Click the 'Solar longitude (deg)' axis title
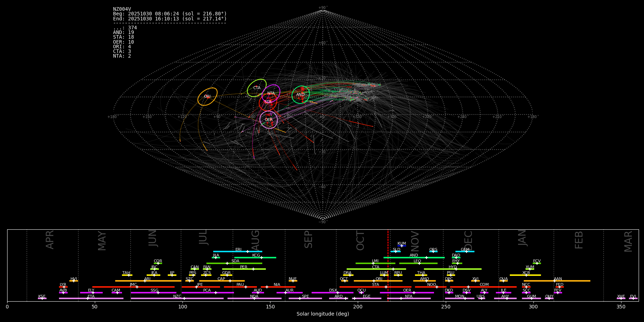The width and height of the screenshot is (644, 322). (x=323, y=314)
